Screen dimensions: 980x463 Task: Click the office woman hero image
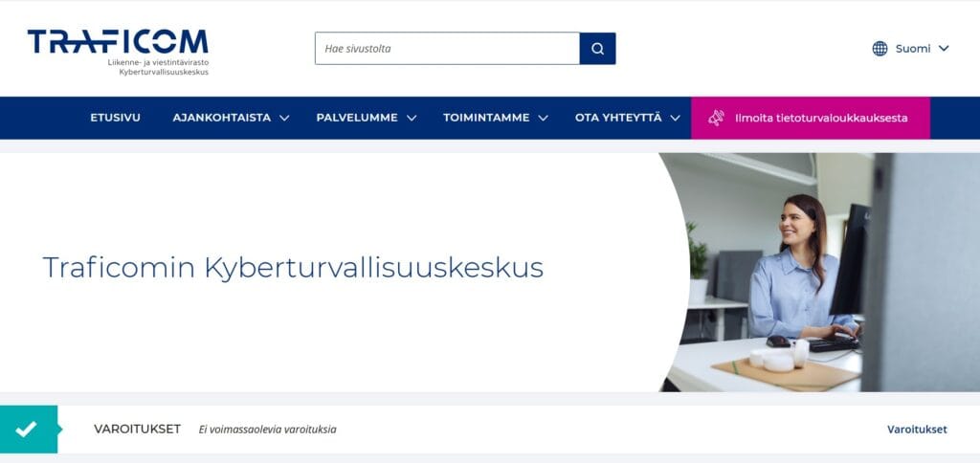[x=820, y=273]
